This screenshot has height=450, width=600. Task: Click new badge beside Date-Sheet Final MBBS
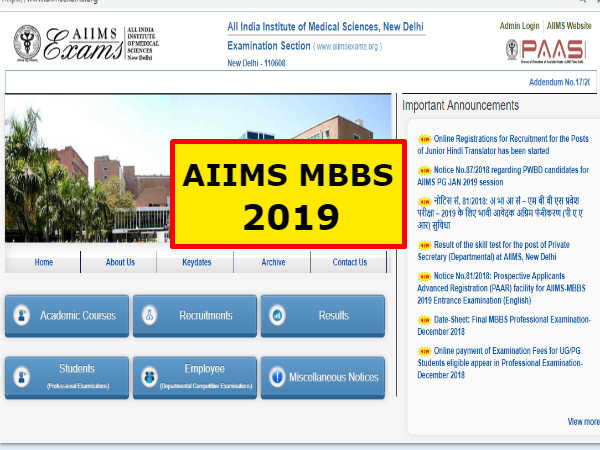(424, 320)
